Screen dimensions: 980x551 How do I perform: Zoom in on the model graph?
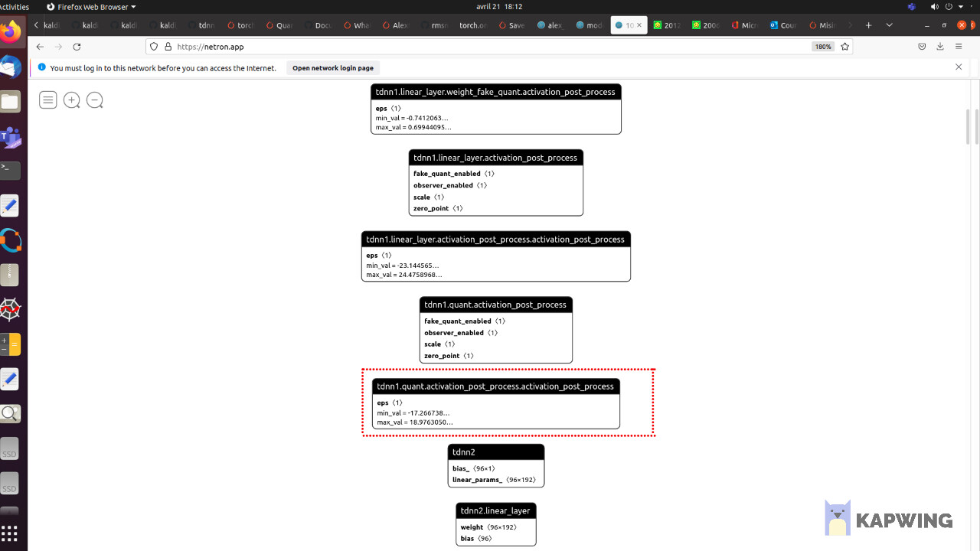71,100
